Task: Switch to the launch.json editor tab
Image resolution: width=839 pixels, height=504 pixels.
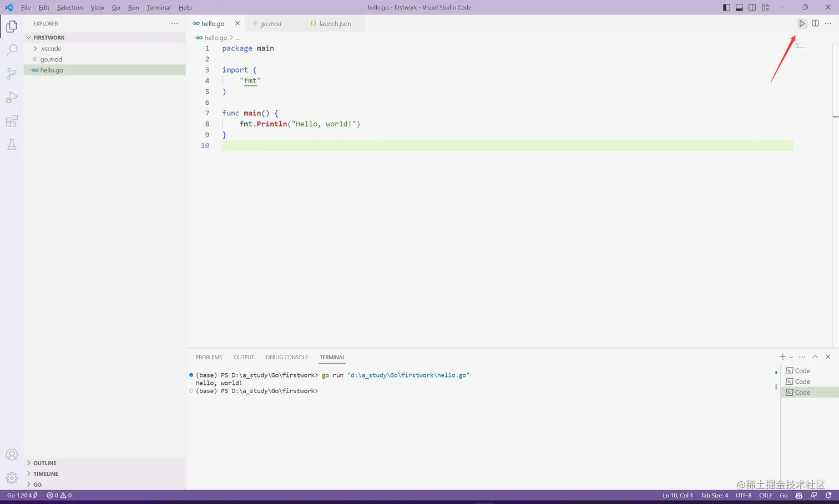Action: click(335, 23)
